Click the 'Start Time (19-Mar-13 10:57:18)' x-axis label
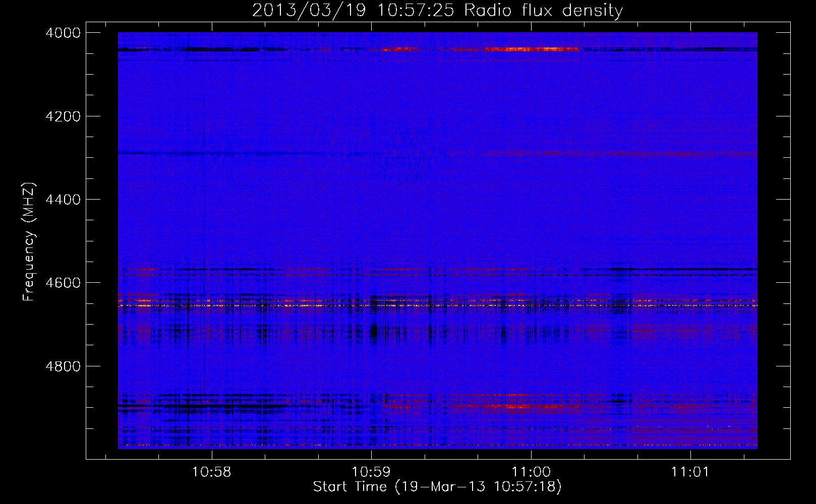This screenshot has width=816, height=504. coord(437,487)
